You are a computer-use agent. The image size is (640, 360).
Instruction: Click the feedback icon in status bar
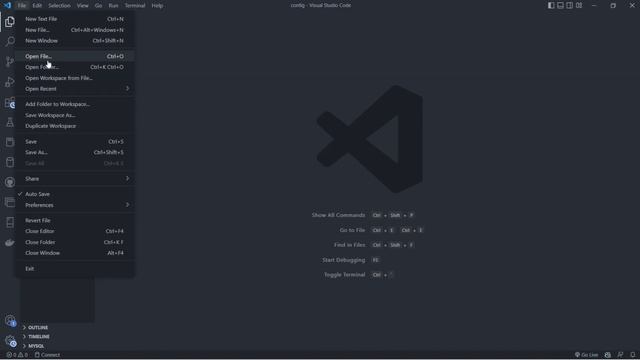coord(620,355)
